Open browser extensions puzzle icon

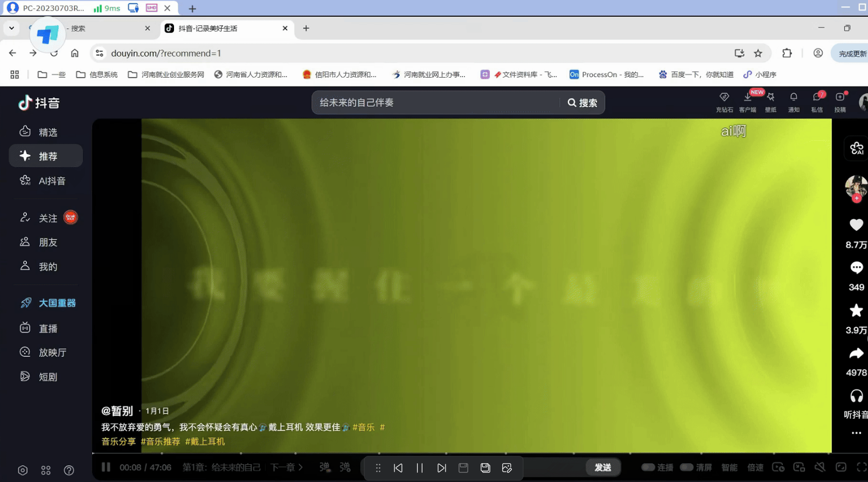[x=787, y=53]
